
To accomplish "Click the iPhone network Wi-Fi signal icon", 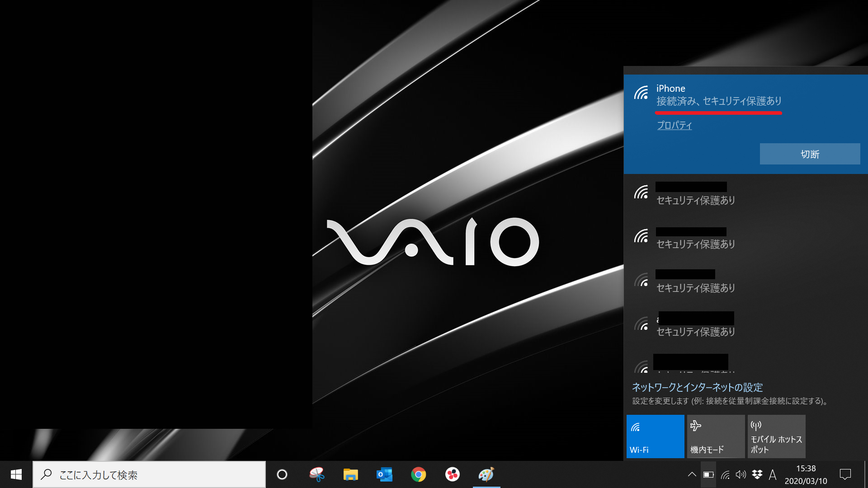I will (x=641, y=93).
